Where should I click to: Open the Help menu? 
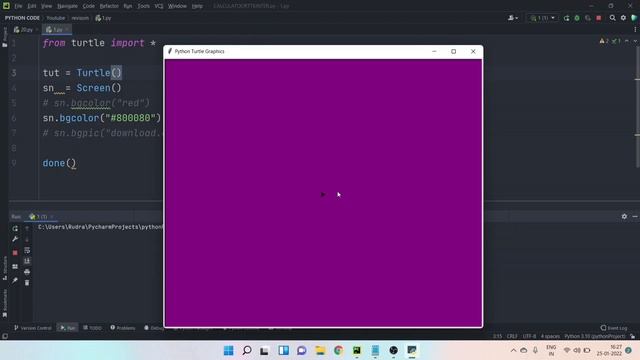point(197,6)
